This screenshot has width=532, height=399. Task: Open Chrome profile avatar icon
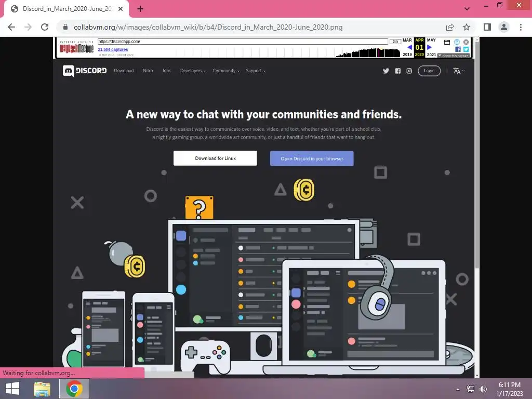(x=504, y=27)
